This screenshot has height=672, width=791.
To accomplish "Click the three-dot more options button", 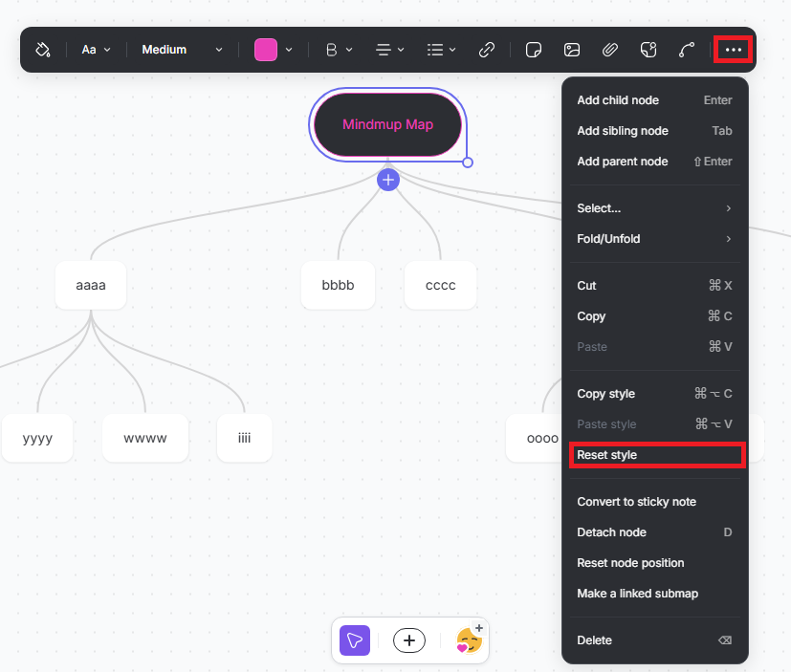I will click(733, 50).
